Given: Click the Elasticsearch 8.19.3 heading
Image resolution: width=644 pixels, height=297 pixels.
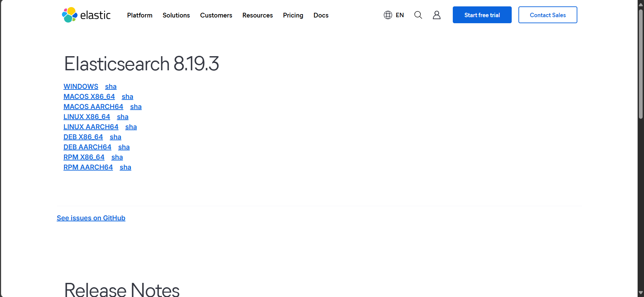Looking at the screenshot, I should [142, 64].
